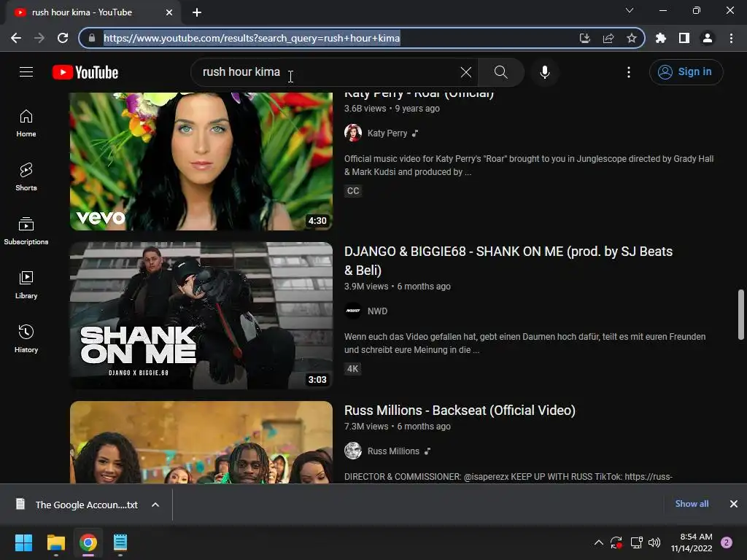Open SHANK ON ME video title

click(508, 260)
